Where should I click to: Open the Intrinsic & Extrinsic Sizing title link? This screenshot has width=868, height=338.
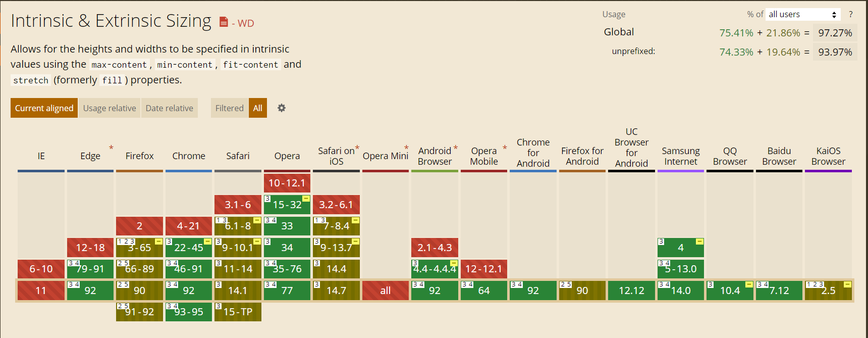(x=111, y=21)
